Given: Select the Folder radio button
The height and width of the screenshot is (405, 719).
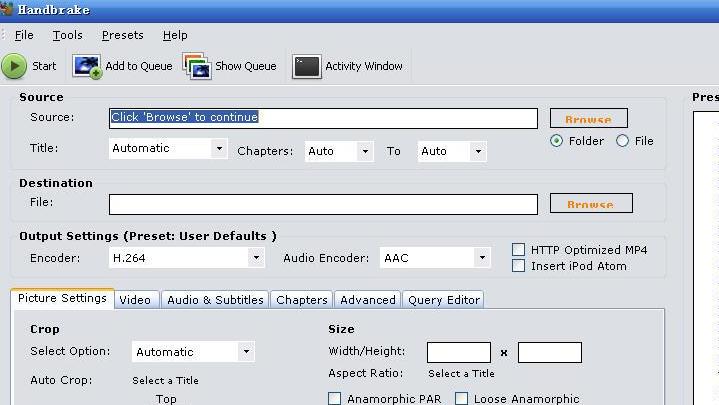Looking at the screenshot, I should point(556,141).
